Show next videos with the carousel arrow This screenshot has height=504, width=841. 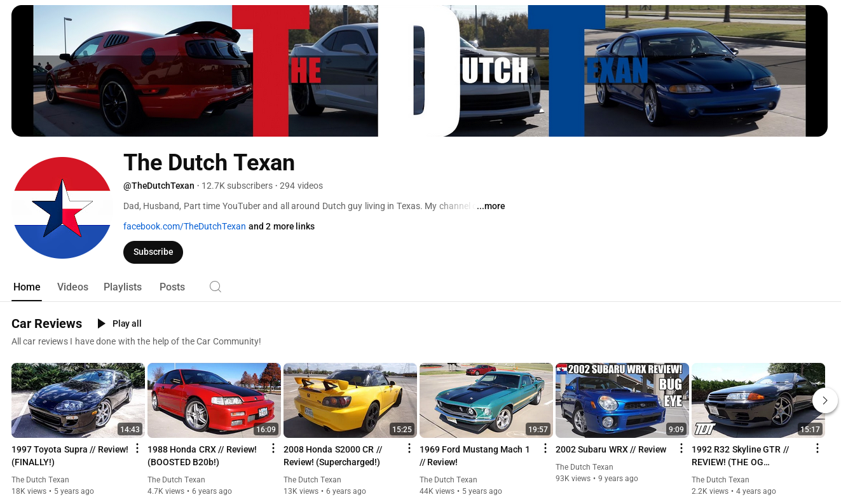(x=825, y=400)
